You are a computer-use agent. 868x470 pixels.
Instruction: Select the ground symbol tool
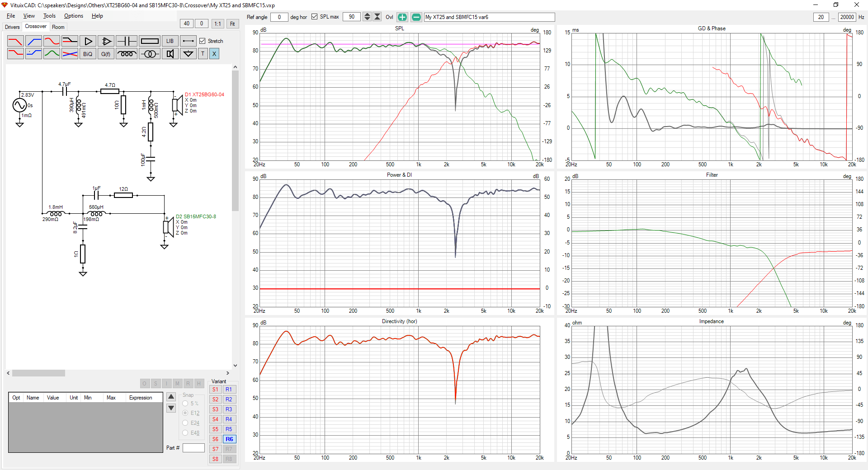pos(188,54)
